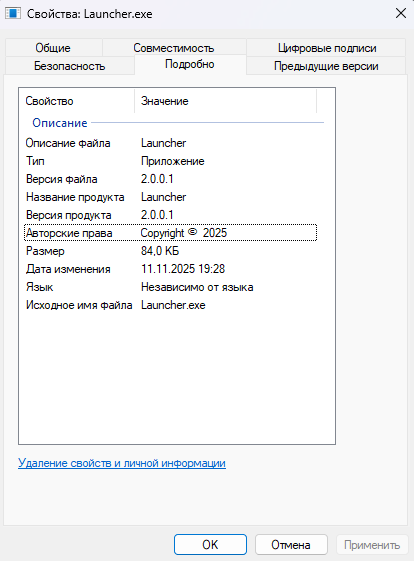The width and height of the screenshot is (414, 561).
Task: Confirm with the OK button
Action: (x=210, y=545)
